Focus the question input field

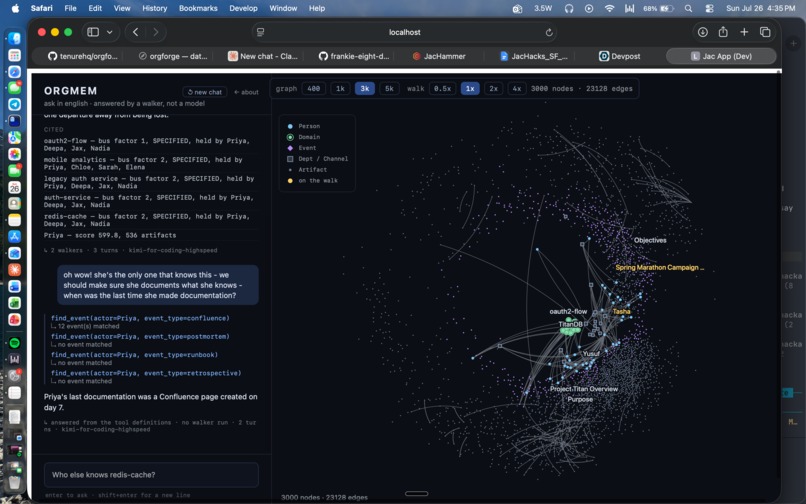(151, 475)
